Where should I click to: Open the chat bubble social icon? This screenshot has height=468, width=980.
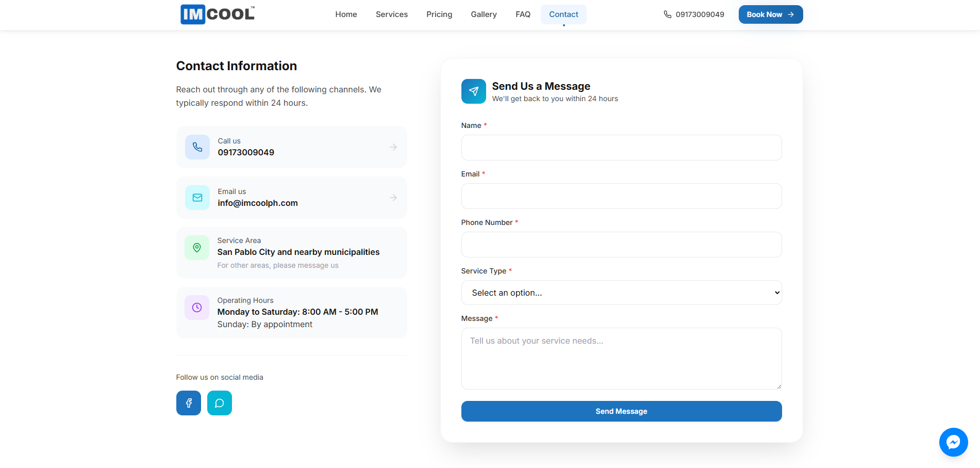pyautogui.click(x=220, y=403)
